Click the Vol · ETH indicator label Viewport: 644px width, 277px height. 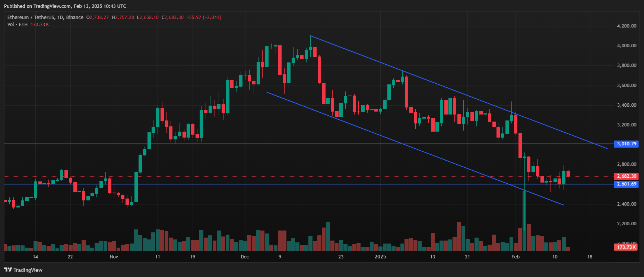(18, 25)
